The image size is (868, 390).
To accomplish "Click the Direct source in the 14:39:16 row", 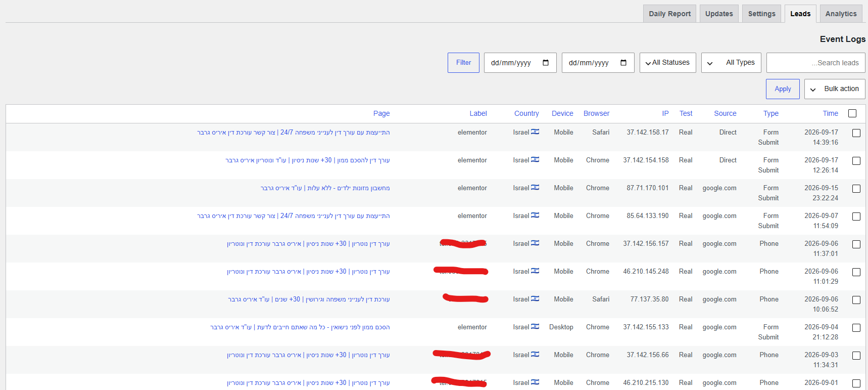I will click(x=728, y=132).
